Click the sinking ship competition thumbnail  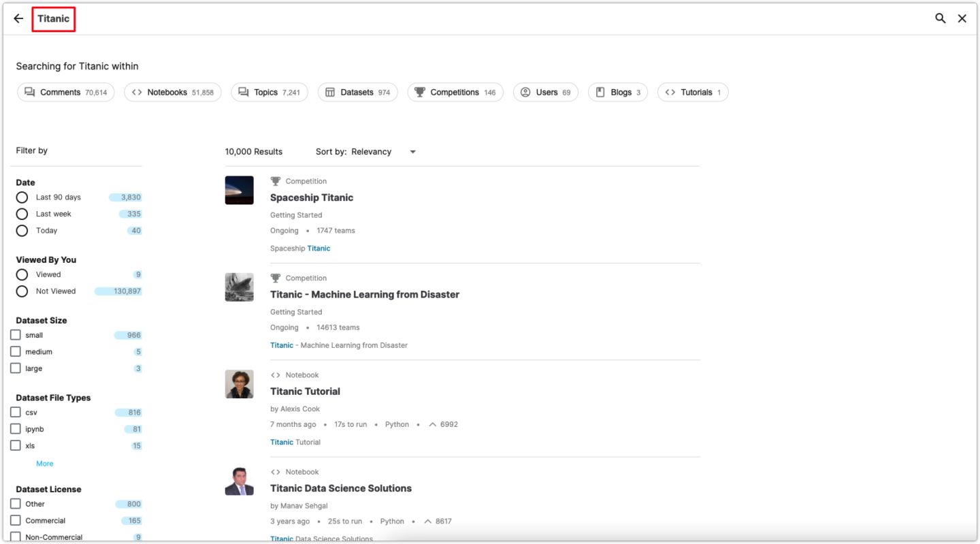tap(240, 287)
